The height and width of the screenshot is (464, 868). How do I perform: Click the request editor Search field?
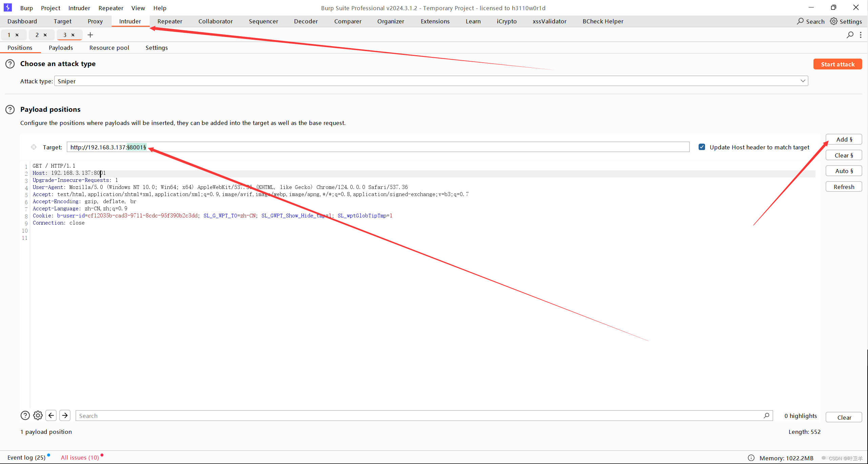pyautogui.click(x=424, y=416)
